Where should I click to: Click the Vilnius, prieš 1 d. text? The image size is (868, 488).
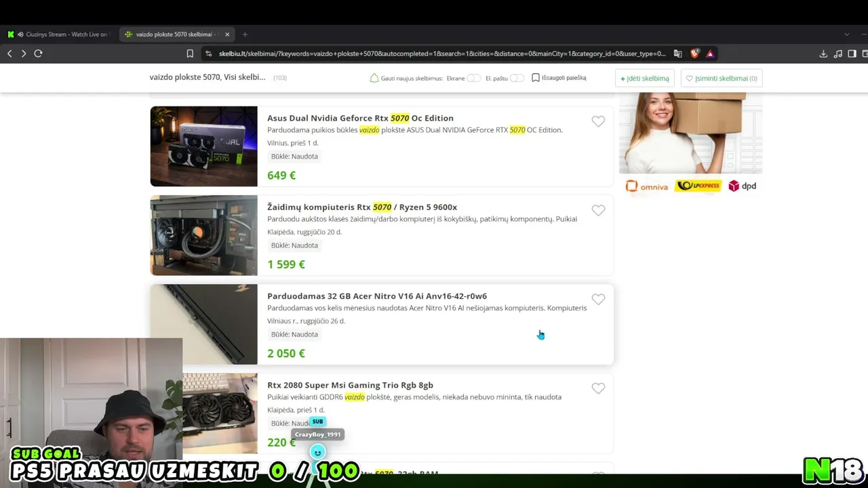click(x=292, y=143)
